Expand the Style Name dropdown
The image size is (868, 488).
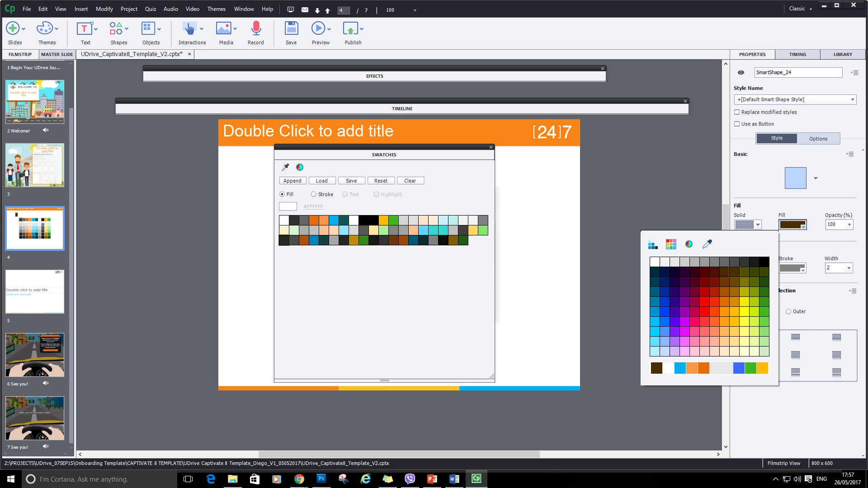click(852, 99)
